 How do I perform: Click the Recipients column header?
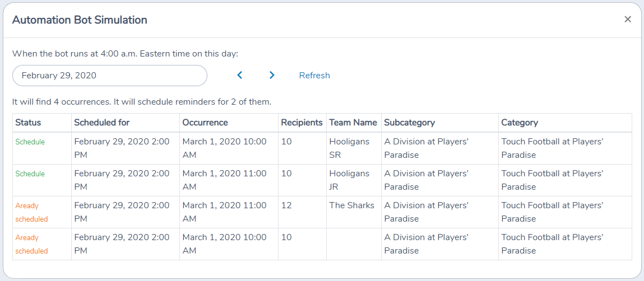(302, 123)
